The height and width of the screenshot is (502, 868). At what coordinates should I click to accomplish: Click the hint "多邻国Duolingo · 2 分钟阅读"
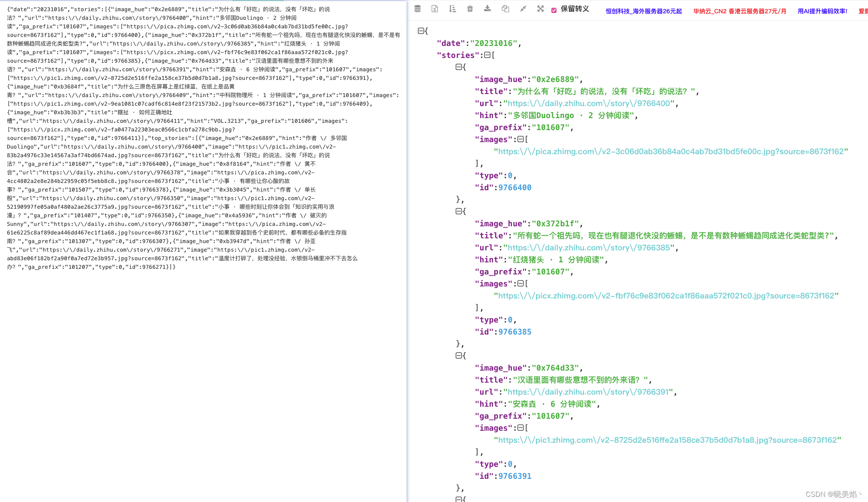pyautogui.click(x=571, y=116)
